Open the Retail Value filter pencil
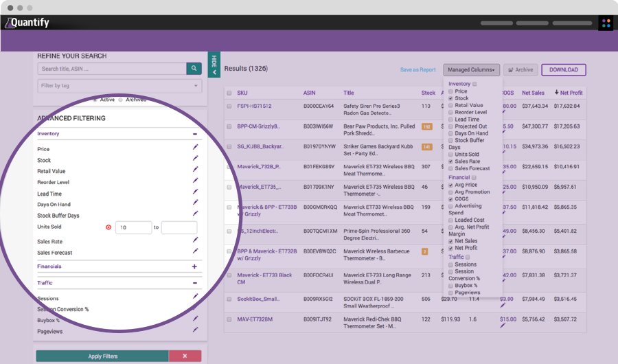Viewport: 618px width, 364px height. coord(195,169)
